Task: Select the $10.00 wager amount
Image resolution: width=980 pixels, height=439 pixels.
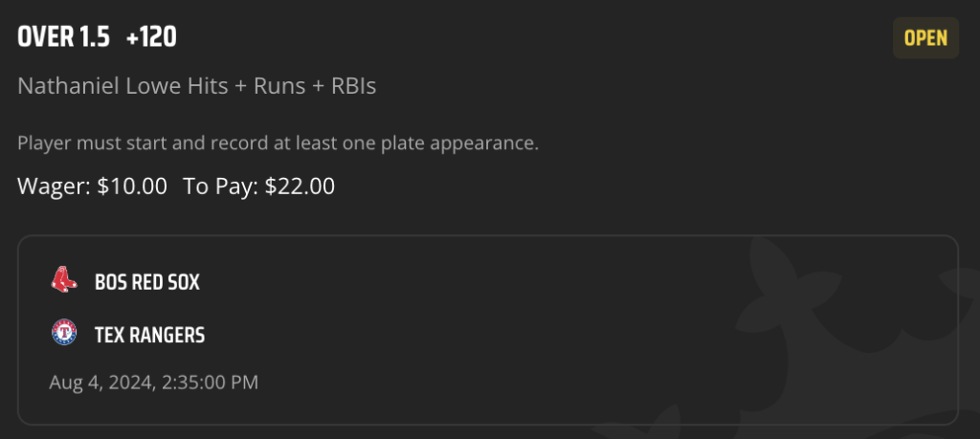Action: pyautogui.click(x=132, y=187)
